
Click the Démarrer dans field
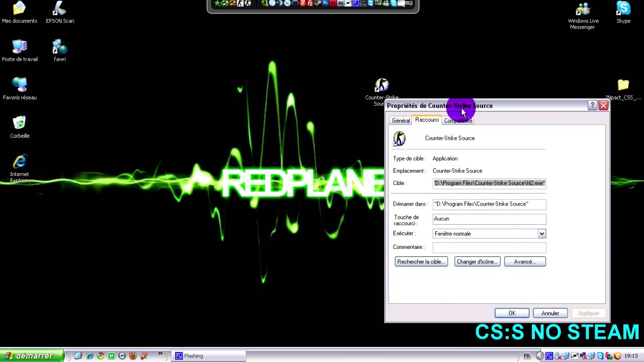[489, 204]
